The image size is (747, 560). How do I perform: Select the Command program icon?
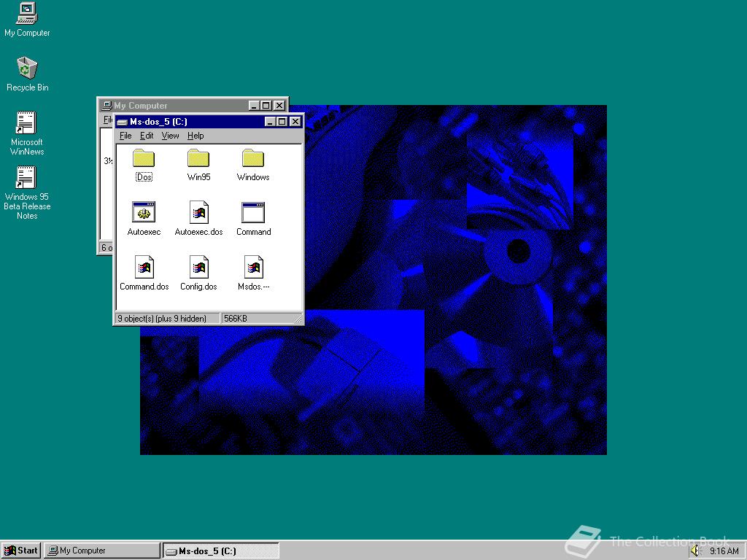tap(253, 212)
